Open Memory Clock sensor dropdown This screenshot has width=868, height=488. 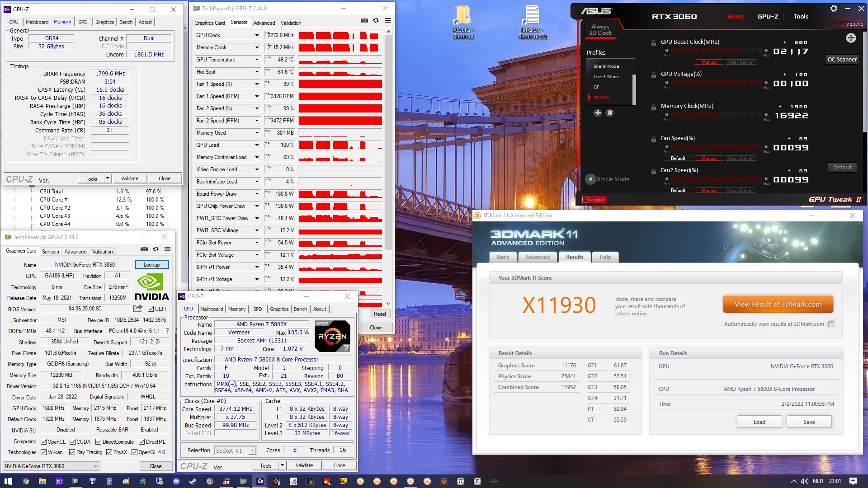257,47
